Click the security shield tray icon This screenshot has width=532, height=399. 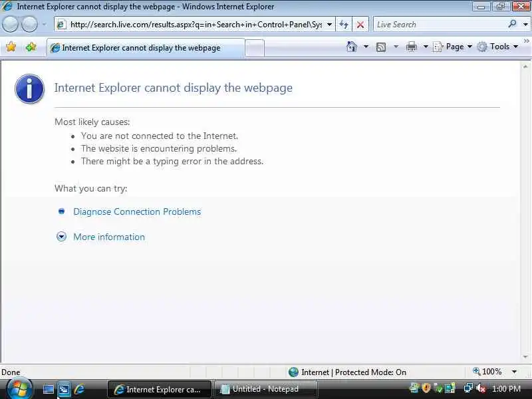pos(426,388)
